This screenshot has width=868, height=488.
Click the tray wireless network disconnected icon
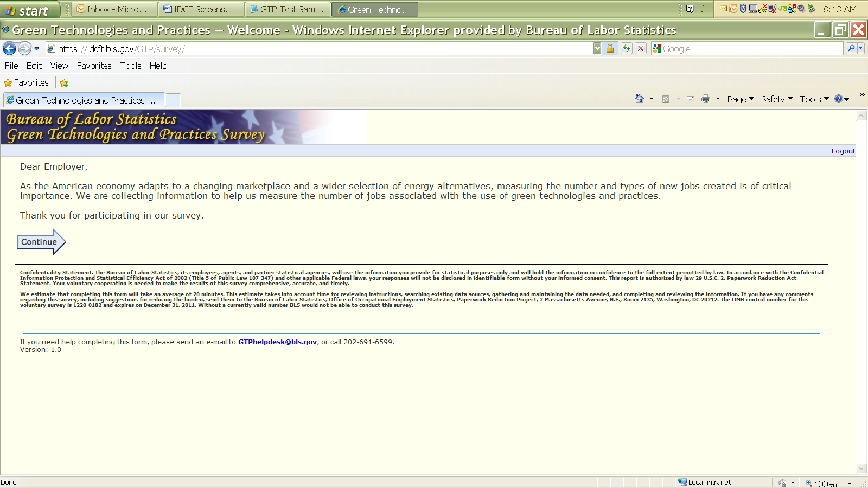point(773,9)
